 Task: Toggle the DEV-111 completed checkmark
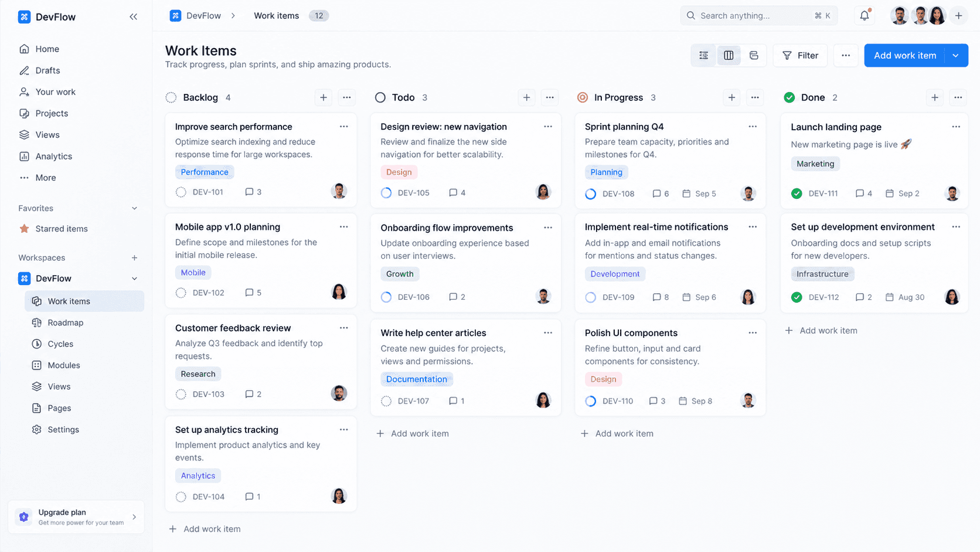[797, 194]
